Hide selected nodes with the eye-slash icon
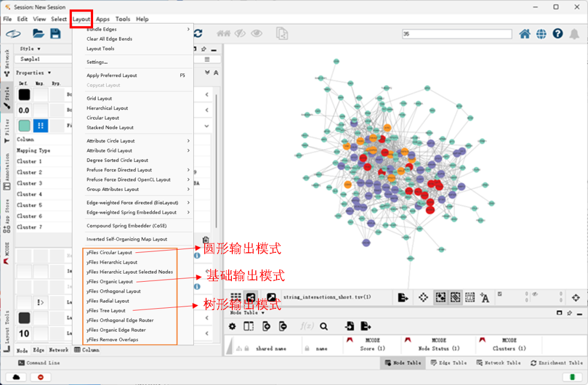Screen dimensions: 588x385 click(240, 33)
